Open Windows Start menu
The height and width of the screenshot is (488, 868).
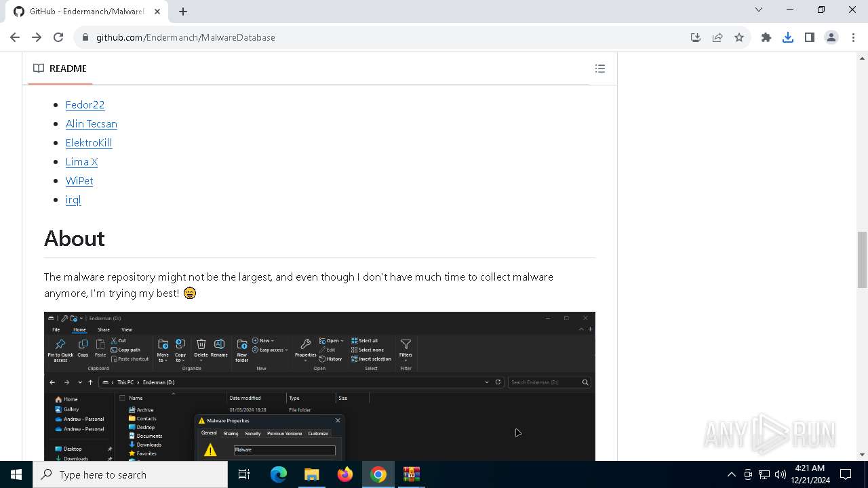tap(16, 474)
